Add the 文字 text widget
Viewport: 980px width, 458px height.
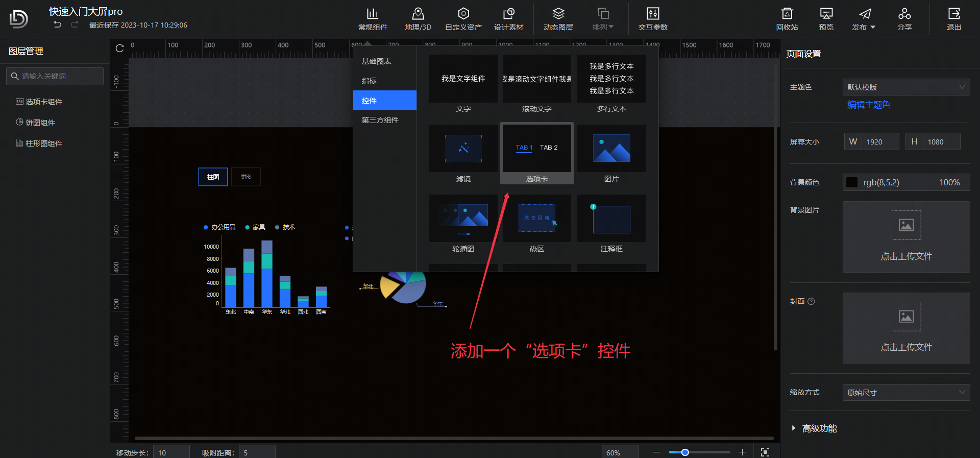[x=463, y=84]
